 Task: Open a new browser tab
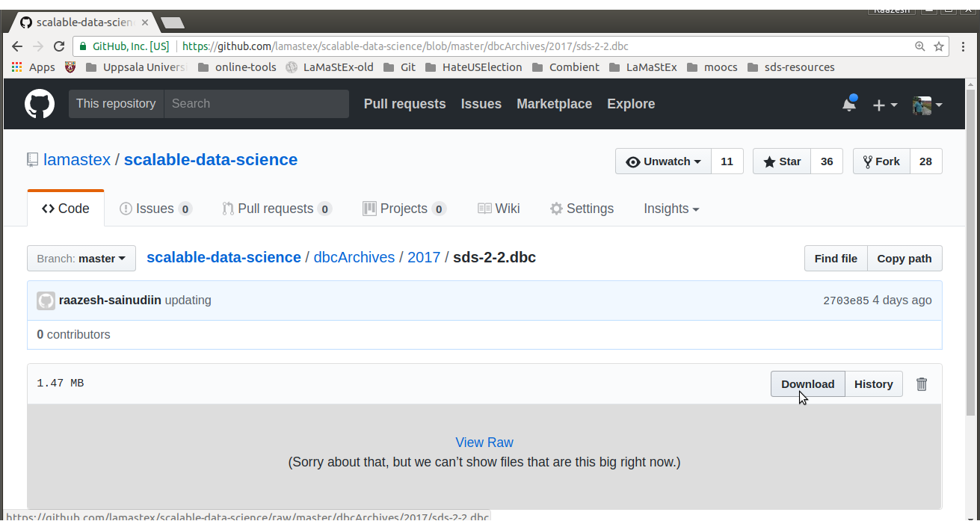pyautogui.click(x=172, y=23)
